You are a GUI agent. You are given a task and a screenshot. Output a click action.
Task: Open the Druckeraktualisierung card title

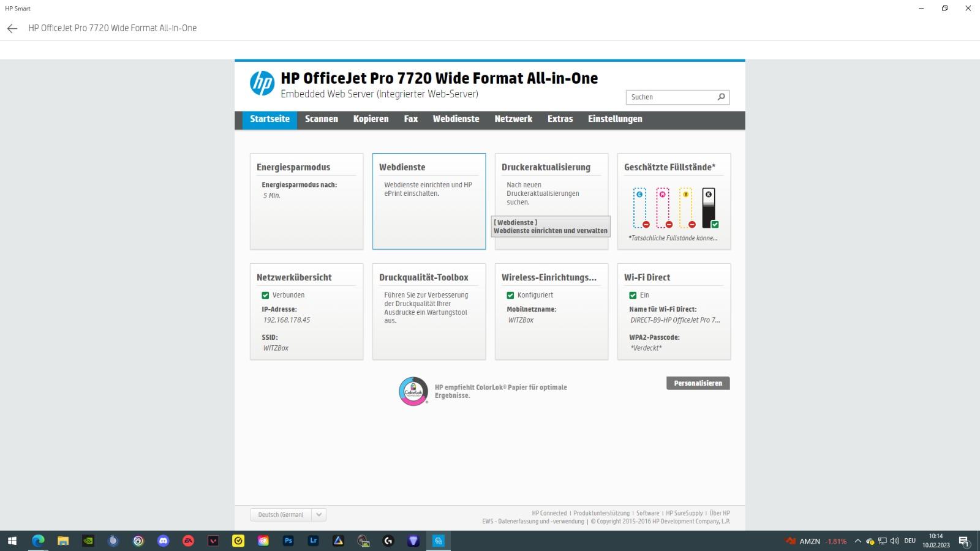546,167
